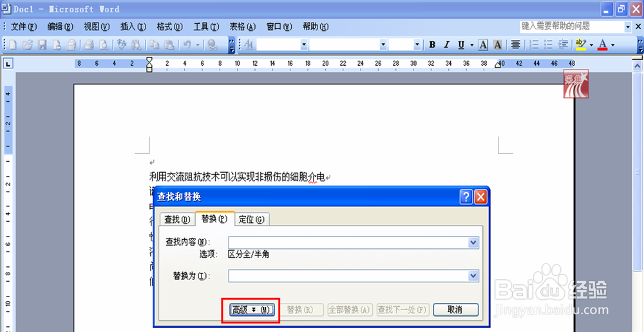The image size is (644, 332).
Task: Apply character border A icon
Action: (484, 44)
